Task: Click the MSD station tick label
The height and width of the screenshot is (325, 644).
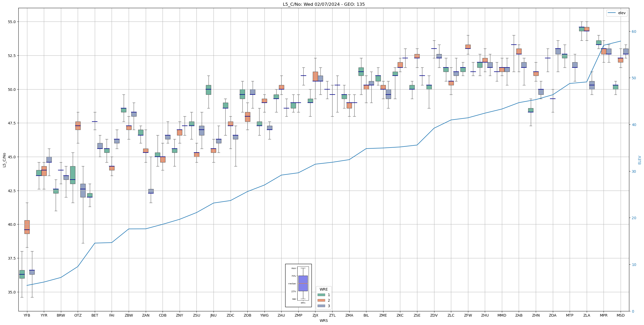Action: tap(621, 315)
